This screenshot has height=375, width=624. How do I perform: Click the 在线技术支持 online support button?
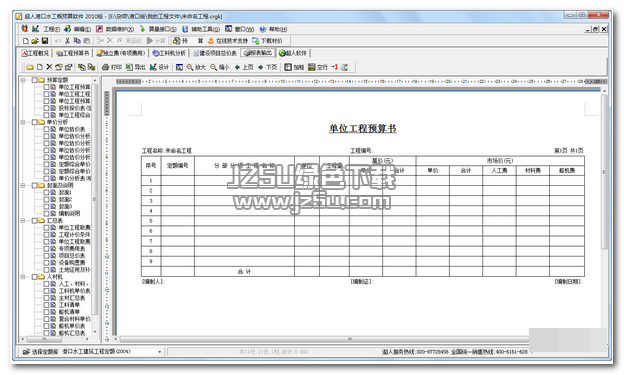coord(228,41)
